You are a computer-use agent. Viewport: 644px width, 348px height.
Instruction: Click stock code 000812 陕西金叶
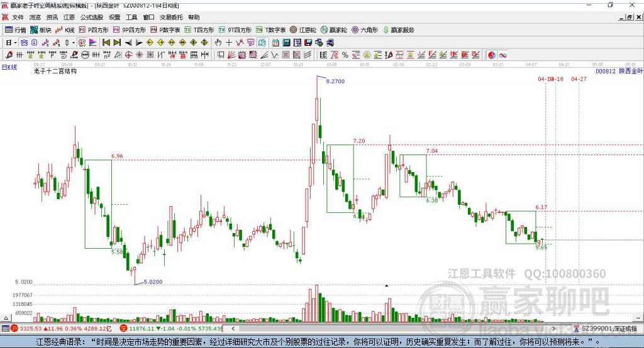pyautogui.click(x=619, y=71)
